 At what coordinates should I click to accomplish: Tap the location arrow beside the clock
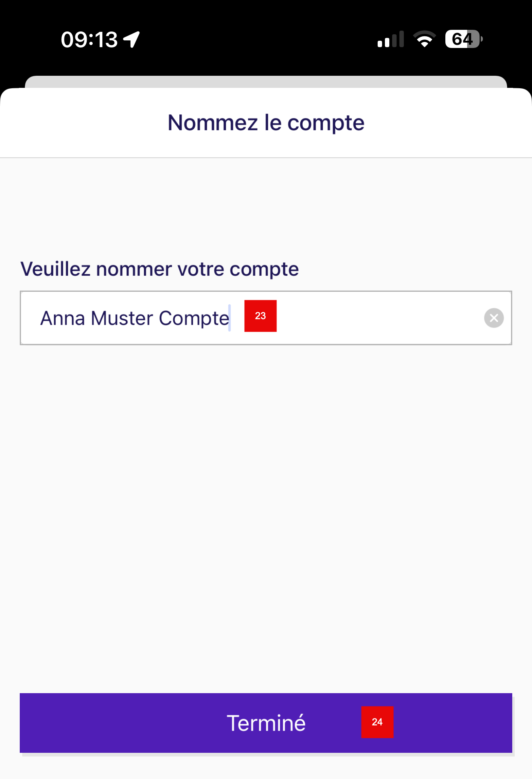pos(131,39)
